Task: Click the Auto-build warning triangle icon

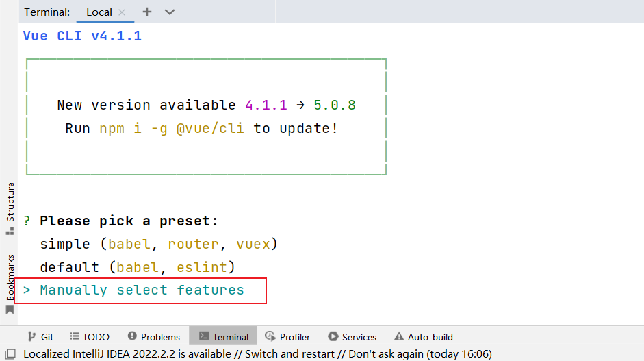Action: coord(399,336)
